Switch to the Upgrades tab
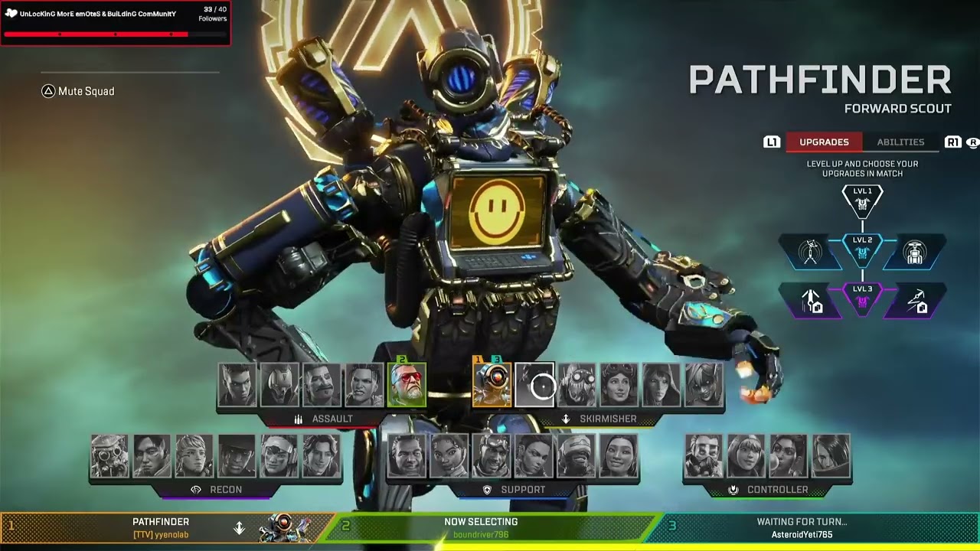 pyautogui.click(x=824, y=142)
